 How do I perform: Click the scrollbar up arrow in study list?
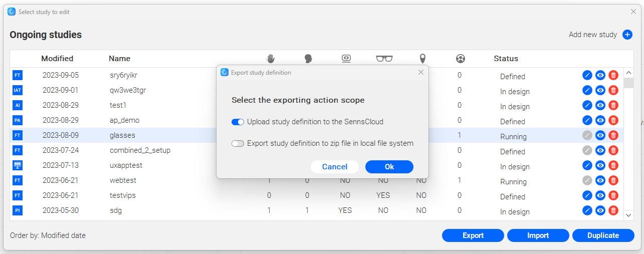(x=629, y=73)
